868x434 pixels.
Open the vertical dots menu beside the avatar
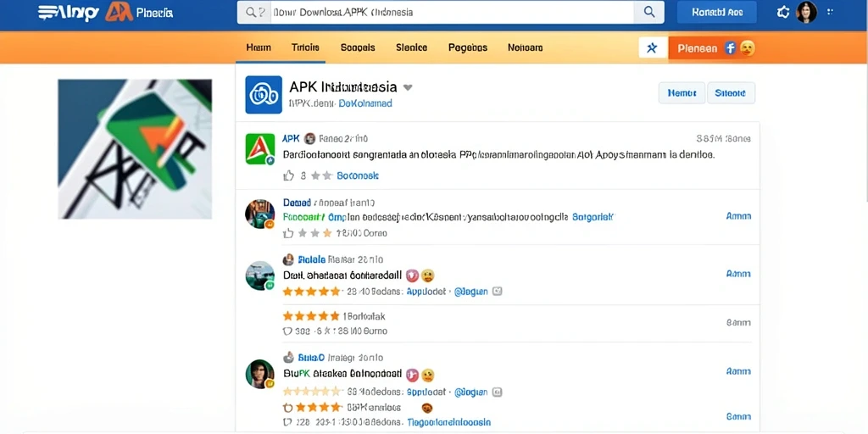tap(831, 12)
